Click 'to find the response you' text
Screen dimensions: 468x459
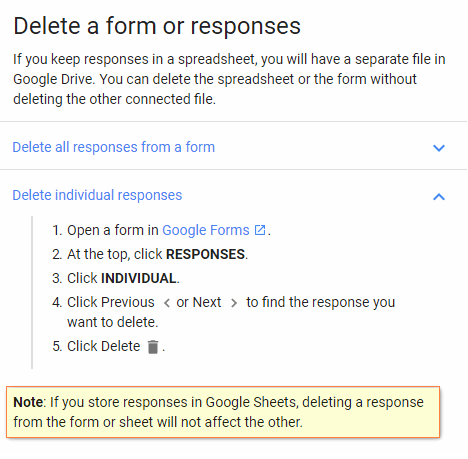pyautogui.click(x=321, y=302)
